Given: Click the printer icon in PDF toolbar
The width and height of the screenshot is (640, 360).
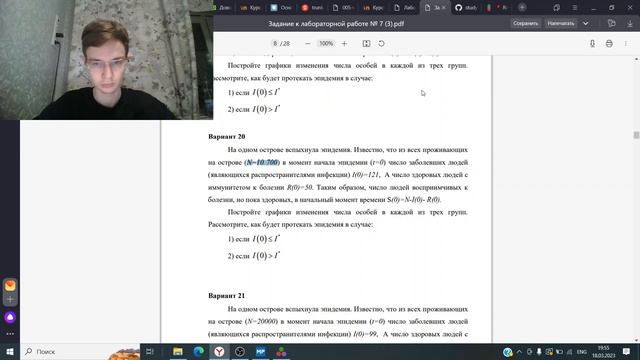Looking at the screenshot, I should [609, 44].
